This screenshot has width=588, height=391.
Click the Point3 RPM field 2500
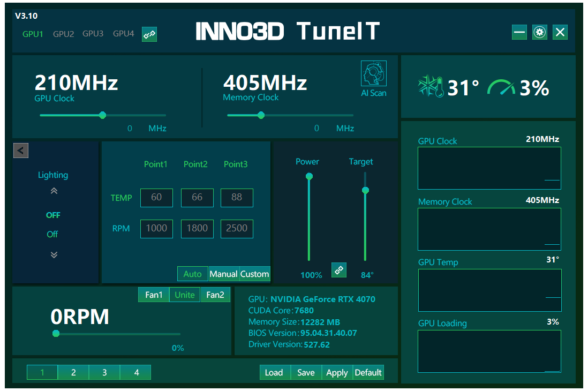[x=237, y=229]
